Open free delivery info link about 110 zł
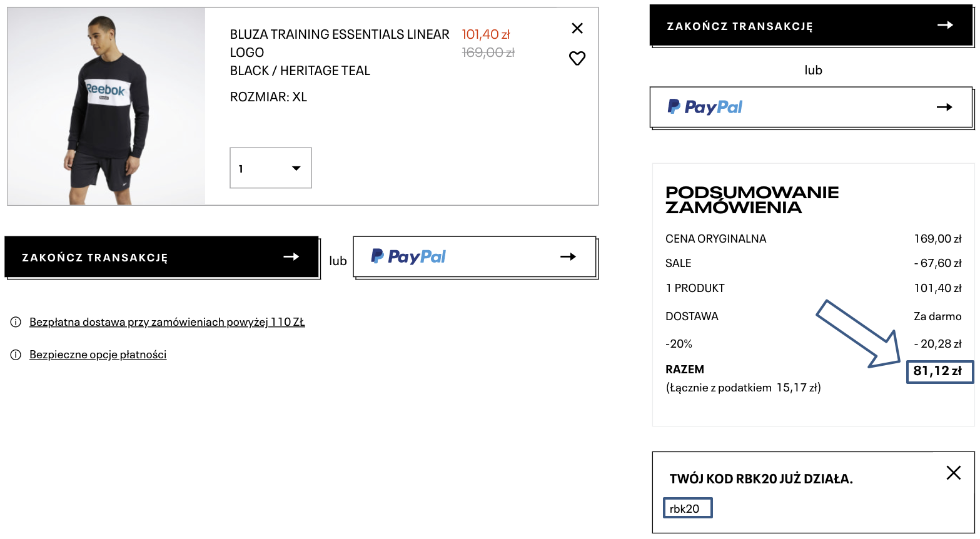The width and height of the screenshot is (980, 539). 167,322
